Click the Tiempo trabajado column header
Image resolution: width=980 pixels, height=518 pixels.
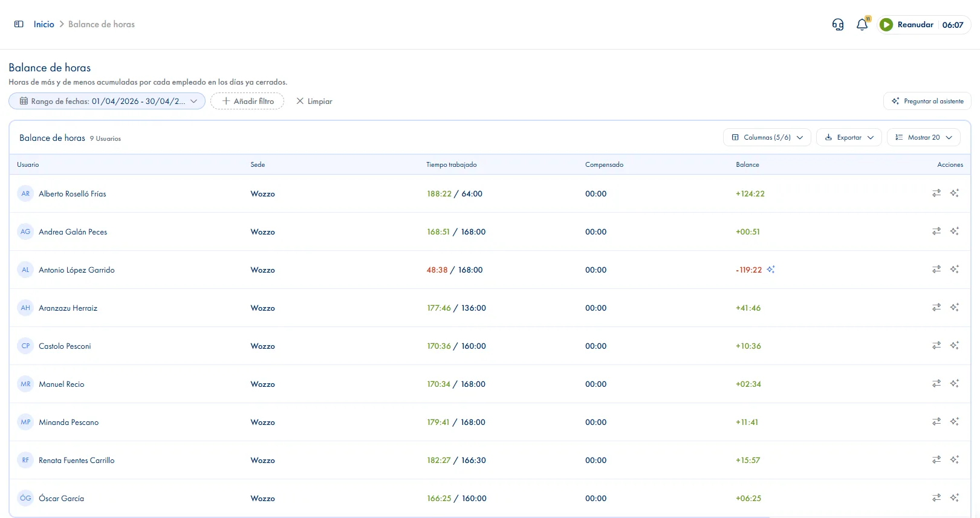point(452,164)
